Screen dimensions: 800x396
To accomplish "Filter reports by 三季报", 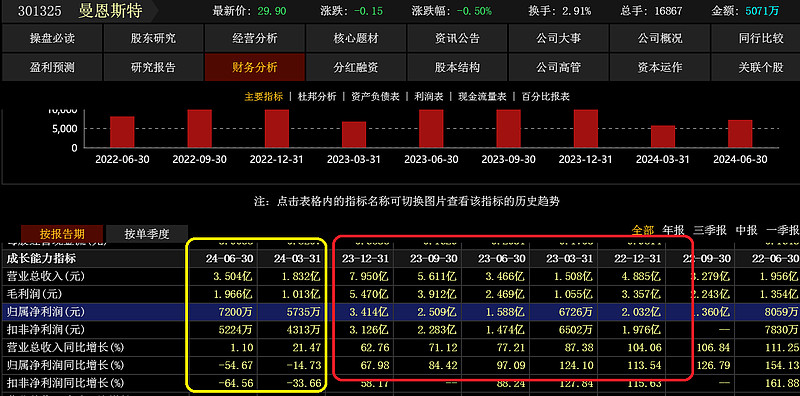I will click(x=710, y=230).
